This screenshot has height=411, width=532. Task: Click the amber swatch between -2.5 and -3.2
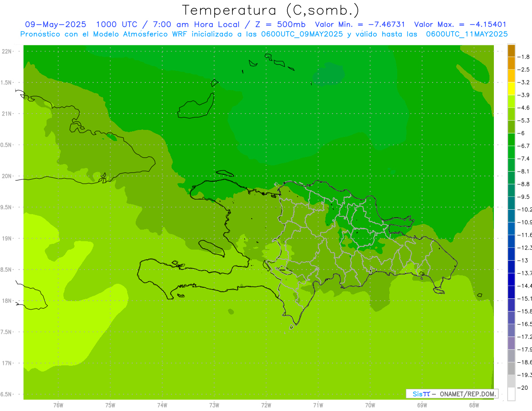coord(511,76)
